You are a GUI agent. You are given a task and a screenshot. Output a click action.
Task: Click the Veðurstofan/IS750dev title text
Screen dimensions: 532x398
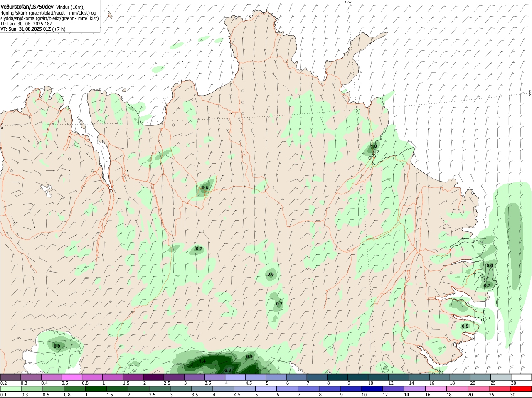[27, 7]
